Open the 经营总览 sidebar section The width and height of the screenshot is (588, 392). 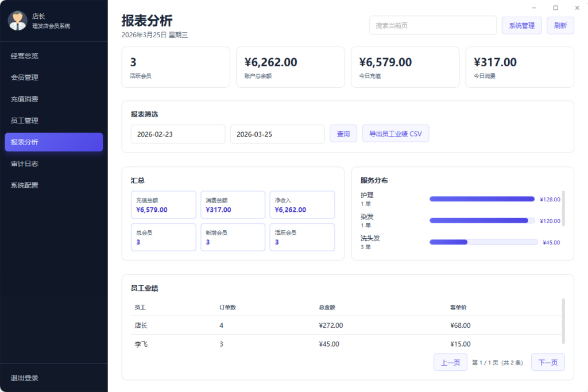(53, 56)
